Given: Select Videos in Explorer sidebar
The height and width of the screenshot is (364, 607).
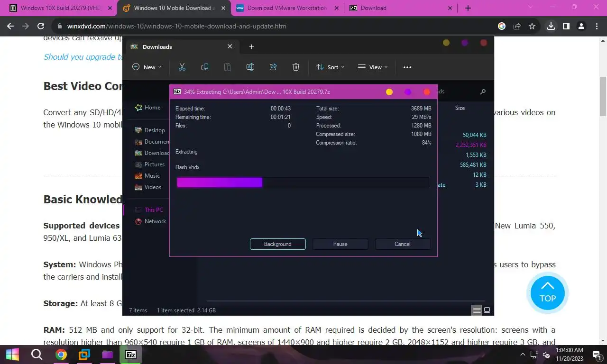Looking at the screenshot, I should (148, 187).
